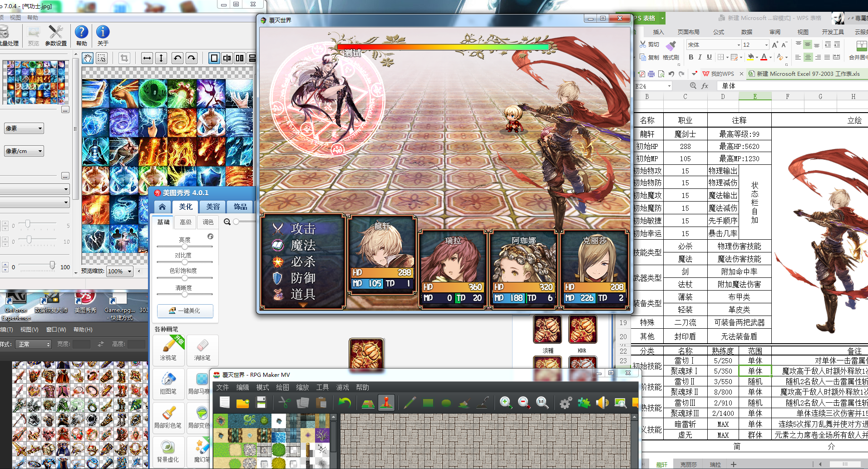Switch to the 美容 tab in Meitu Xiuxiu

click(x=213, y=207)
